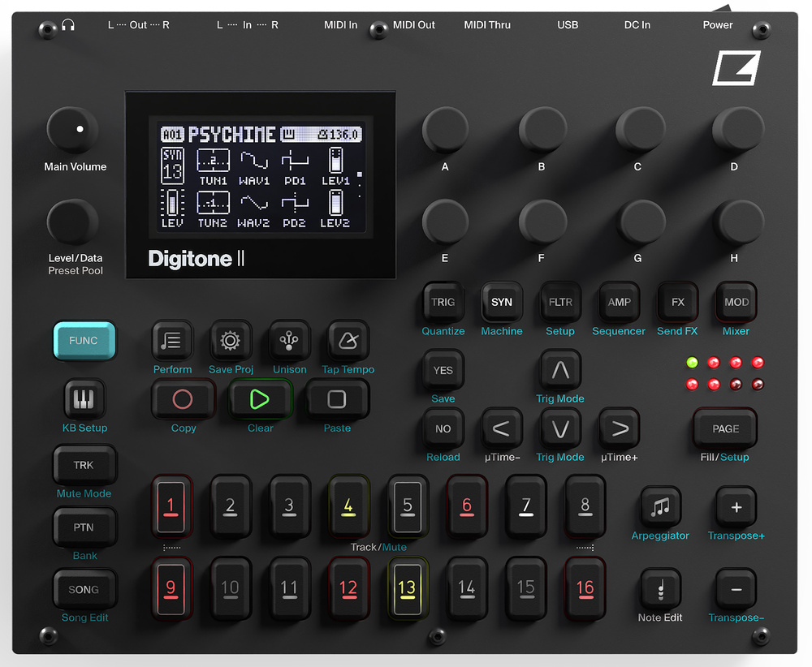Hold the cyan FUNC button
This screenshot has width=812, height=667.
pyautogui.click(x=84, y=341)
